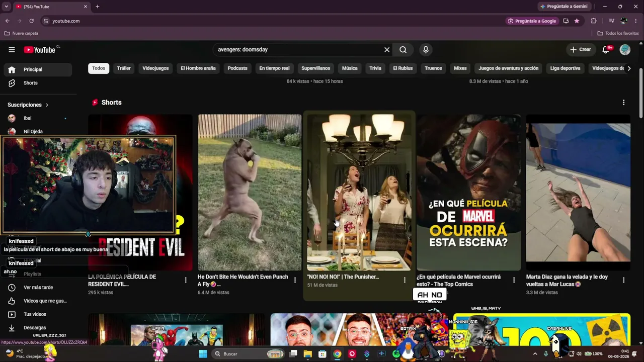Open Todos los favoritos bookmarks folder
The image size is (644, 362).
pyautogui.click(x=618, y=33)
